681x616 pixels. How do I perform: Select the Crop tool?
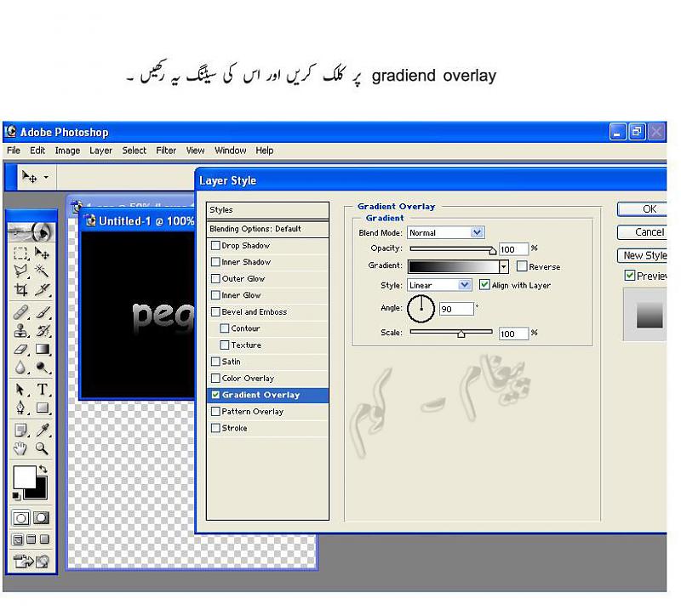click(x=20, y=290)
